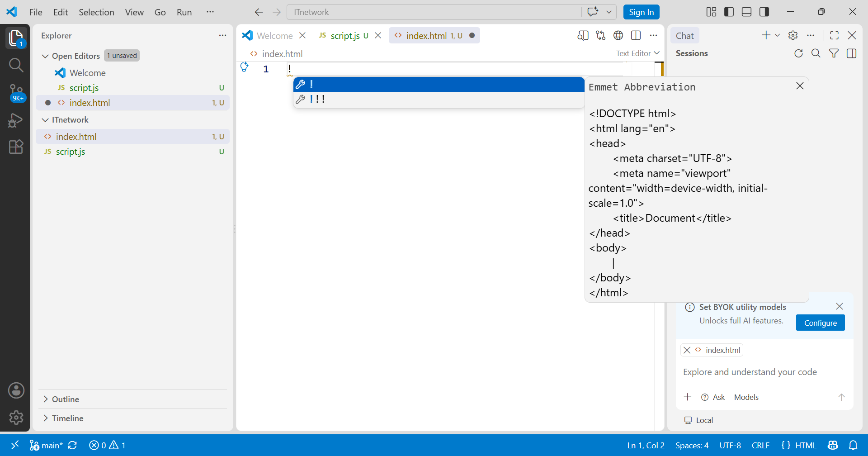868x456 pixels.
Task: Toggle the bottom panel layout button
Action: [746, 12]
